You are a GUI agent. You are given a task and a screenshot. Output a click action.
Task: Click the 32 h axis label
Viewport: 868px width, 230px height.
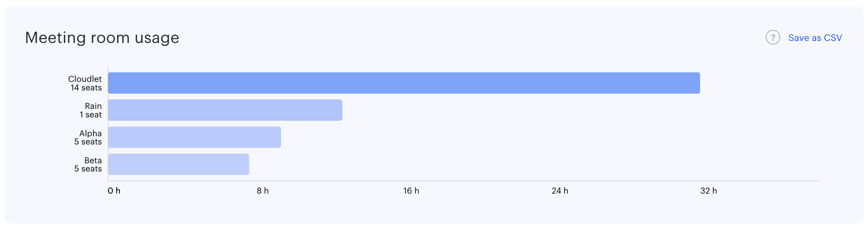point(708,191)
